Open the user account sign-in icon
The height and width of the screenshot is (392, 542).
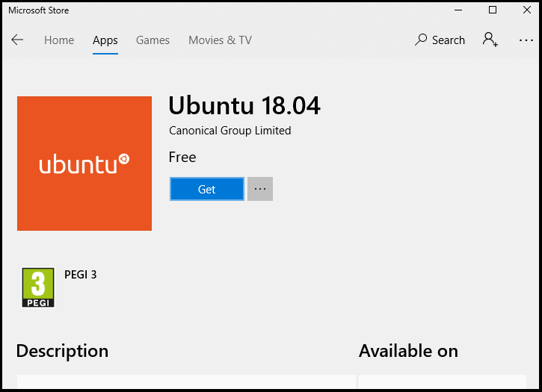coord(490,40)
